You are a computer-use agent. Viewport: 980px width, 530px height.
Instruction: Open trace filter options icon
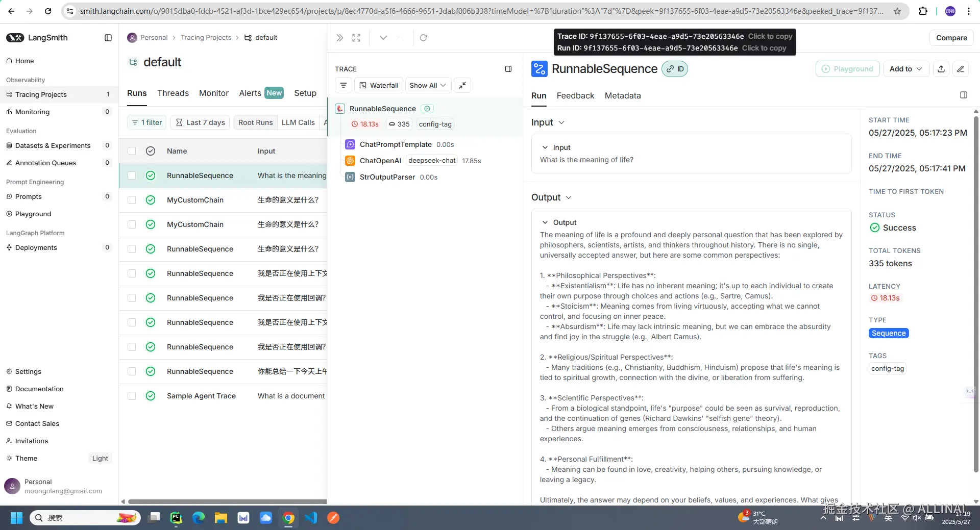[344, 85]
